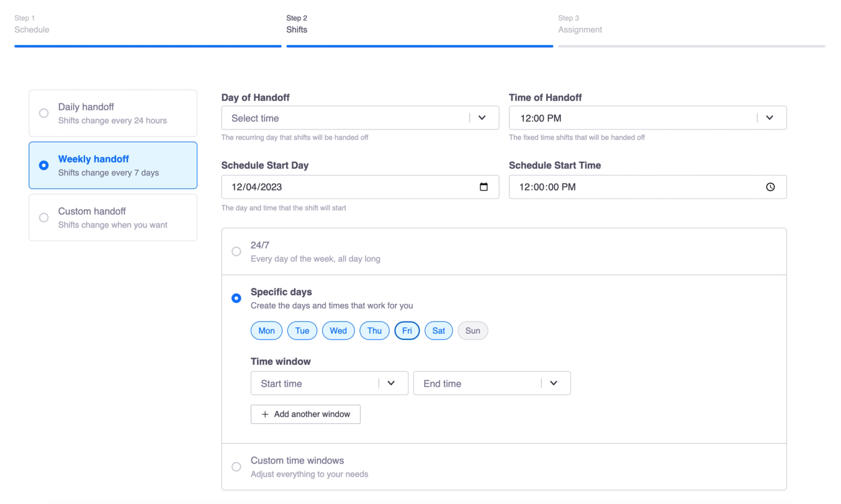Viewport: 841px width, 504px height.
Task: Choose the Specific days radio button
Action: point(237,298)
